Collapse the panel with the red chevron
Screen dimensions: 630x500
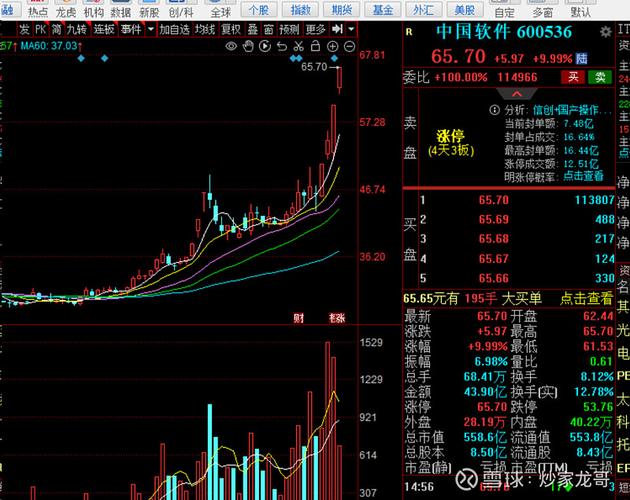[517, 94]
